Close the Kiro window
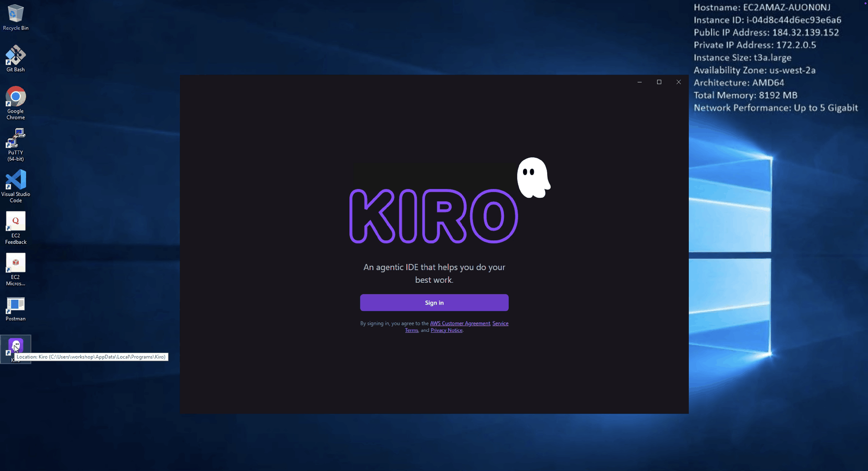 coord(679,82)
